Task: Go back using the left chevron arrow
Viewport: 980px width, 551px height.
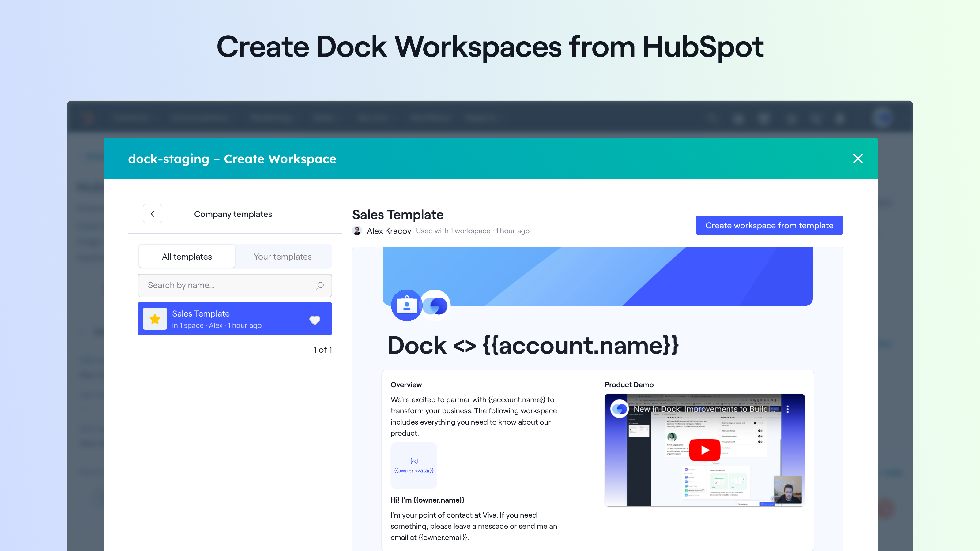Action: click(152, 214)
